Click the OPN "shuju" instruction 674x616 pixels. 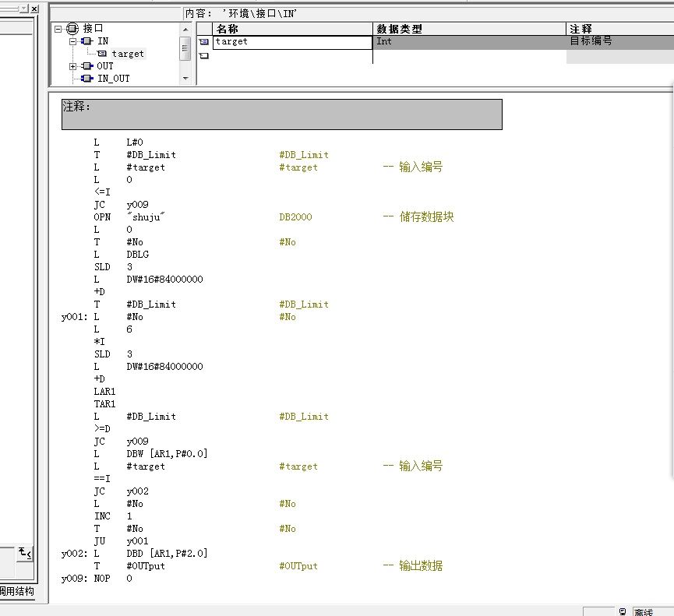pos(129,217)
